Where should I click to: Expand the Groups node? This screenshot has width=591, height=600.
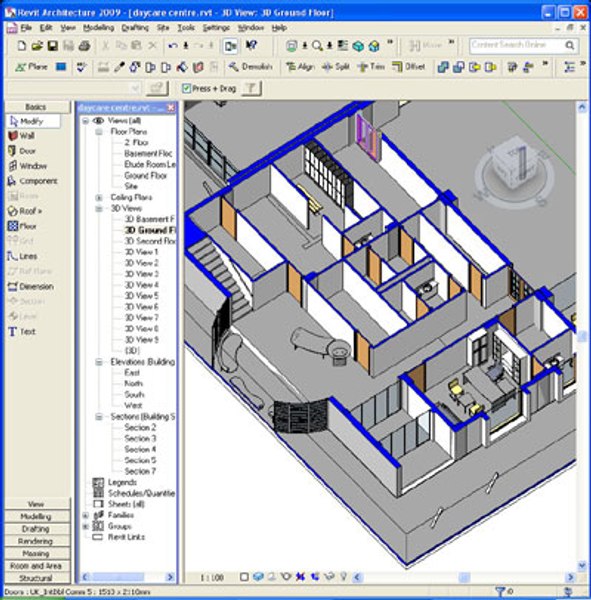pos(86,527)
